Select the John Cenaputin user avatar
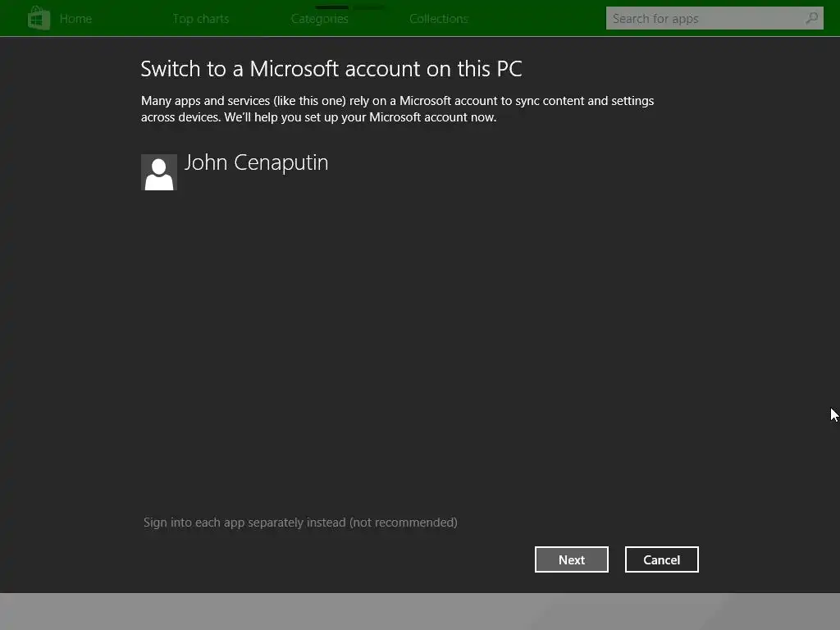The image size is (840, 630). point(159,172)
